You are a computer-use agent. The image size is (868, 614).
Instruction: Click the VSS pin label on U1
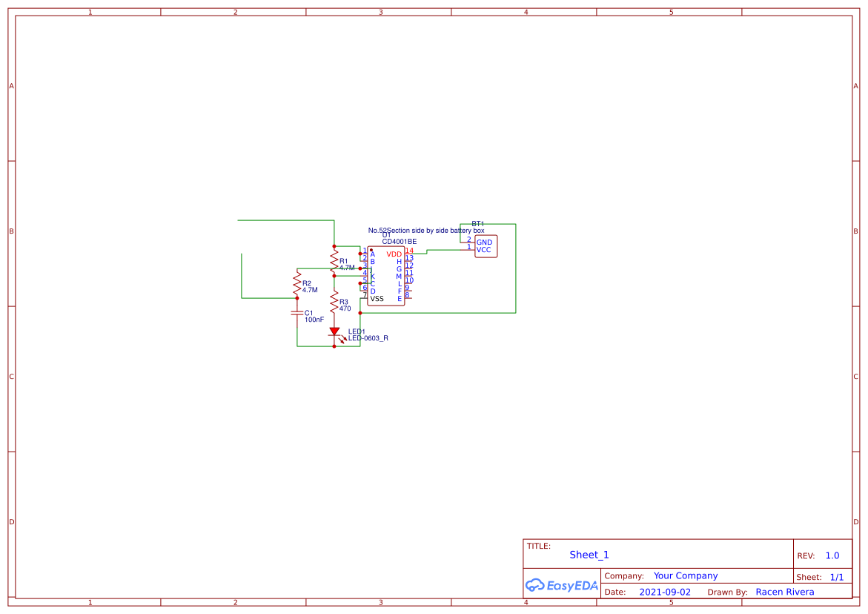coord(377,298)
